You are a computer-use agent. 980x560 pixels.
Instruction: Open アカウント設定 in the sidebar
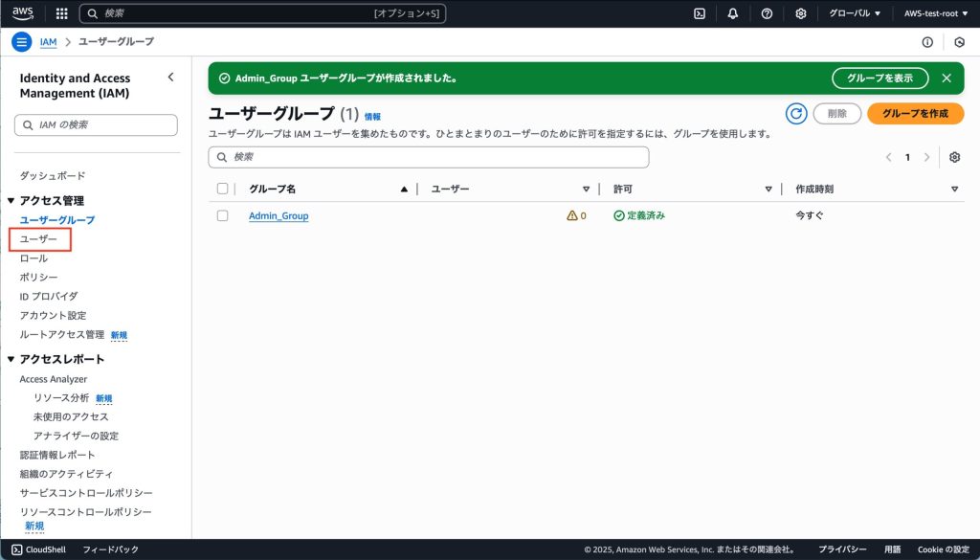pyautogui.click(x=54, y=316)
